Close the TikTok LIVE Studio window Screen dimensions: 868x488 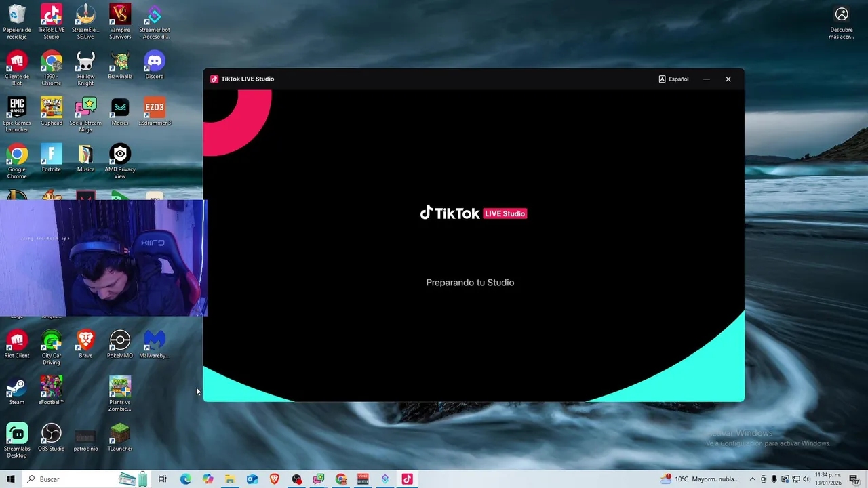[728, 79]
